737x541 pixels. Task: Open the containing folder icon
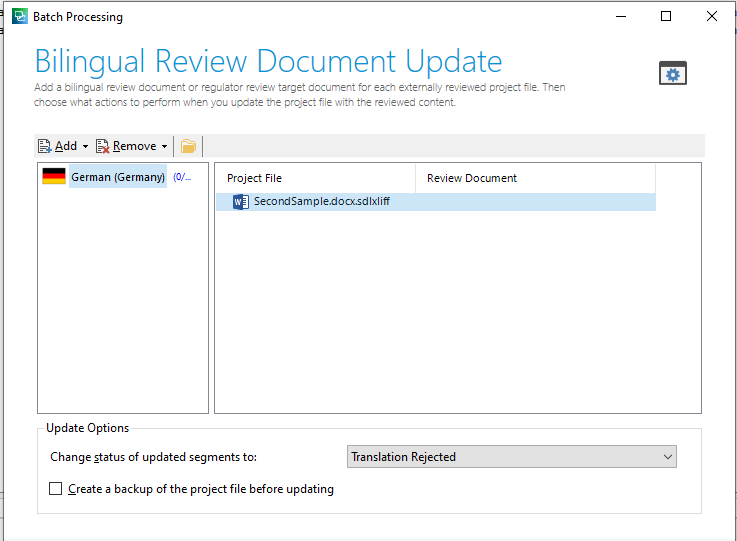[188, 146]
